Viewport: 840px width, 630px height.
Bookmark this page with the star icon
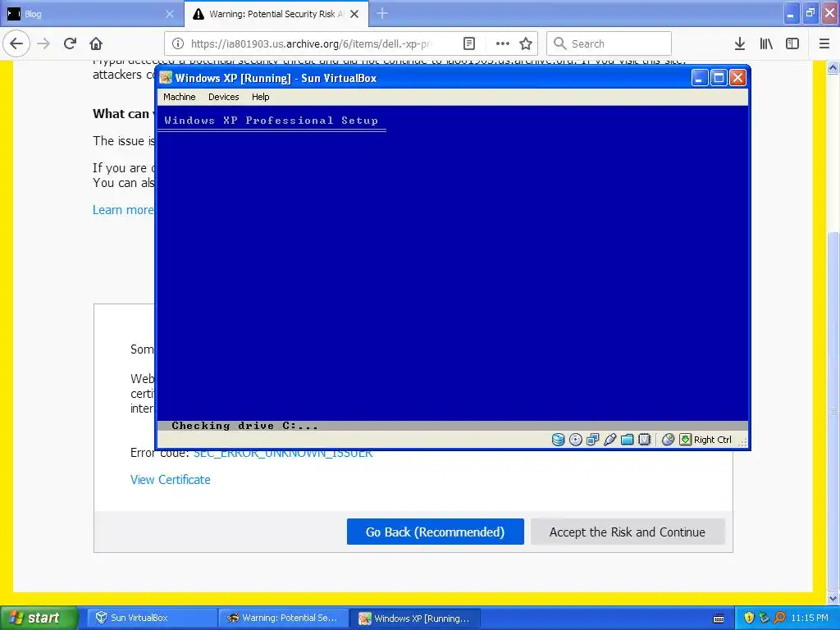(x=526, y=43)
